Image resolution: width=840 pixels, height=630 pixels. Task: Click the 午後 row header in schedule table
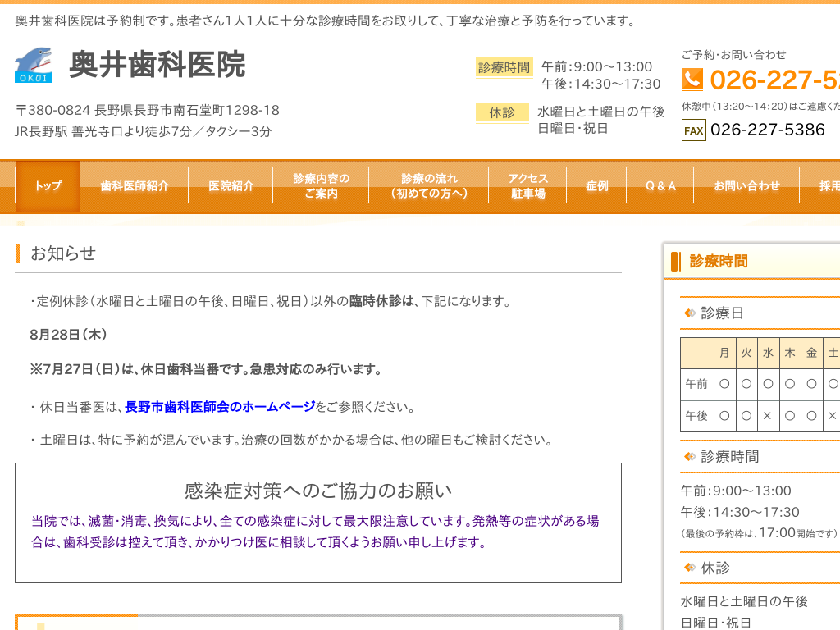pyautogui.click(x=696, y=416)
